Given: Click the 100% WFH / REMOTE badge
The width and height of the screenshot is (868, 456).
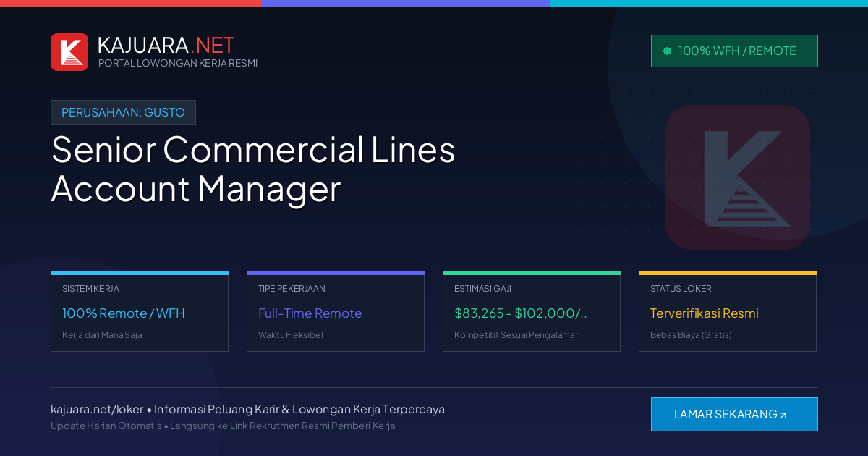Looking at the screenshot, I should pyautogui.click(x=734, y=51).
